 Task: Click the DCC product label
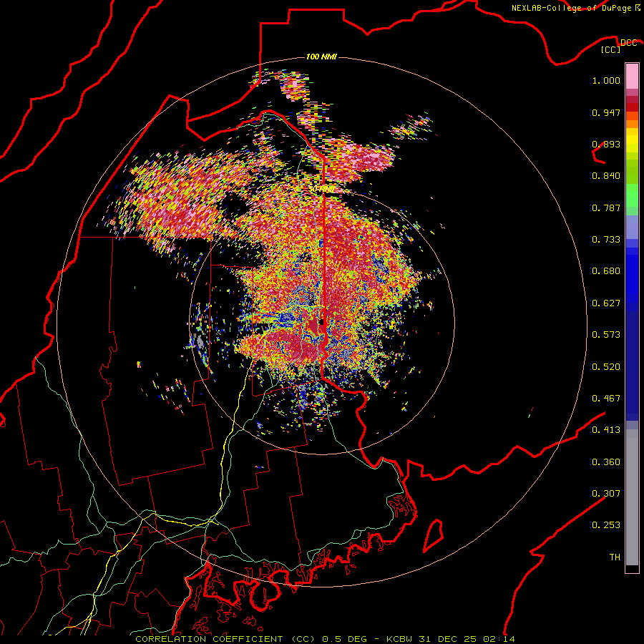pos(628,43)
